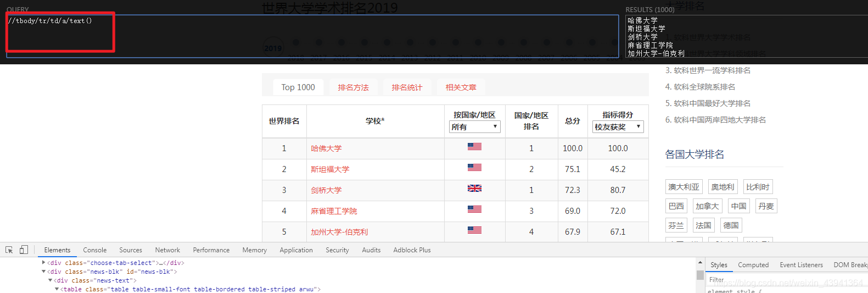The width and height of the screenshot is (868, 293).
Task: Click the 总分 column header
Action: click(x=573, y=121)
